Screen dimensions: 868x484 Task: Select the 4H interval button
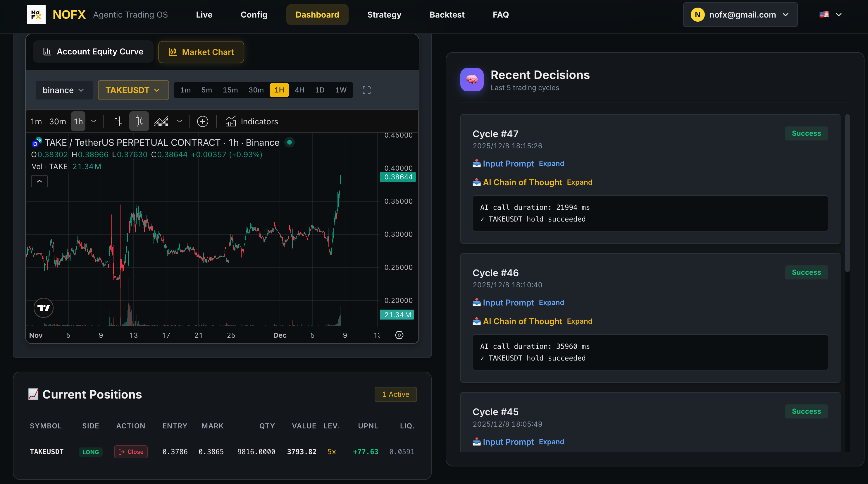tap(299, 90)
